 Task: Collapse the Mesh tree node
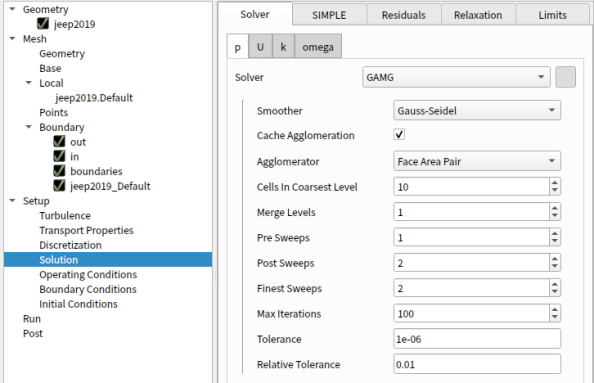(13, 39)
